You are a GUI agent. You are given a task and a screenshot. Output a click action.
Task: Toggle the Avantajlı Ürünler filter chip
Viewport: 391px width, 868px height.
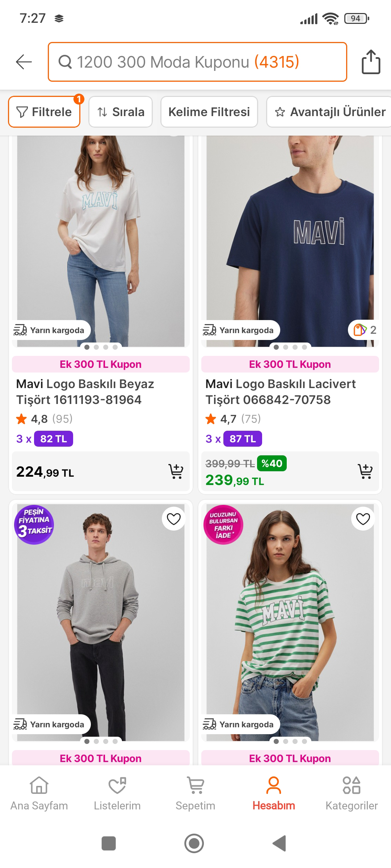[x=330, y=112]
